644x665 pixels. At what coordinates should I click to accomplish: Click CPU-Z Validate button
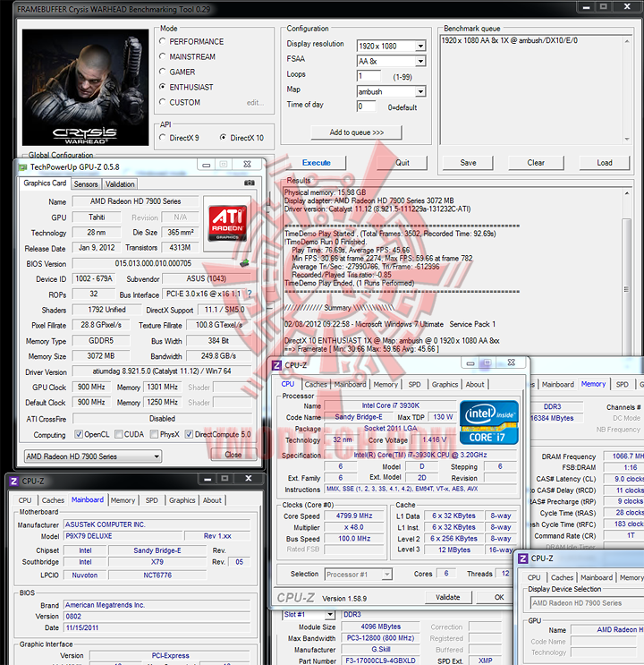coord(448,597)
